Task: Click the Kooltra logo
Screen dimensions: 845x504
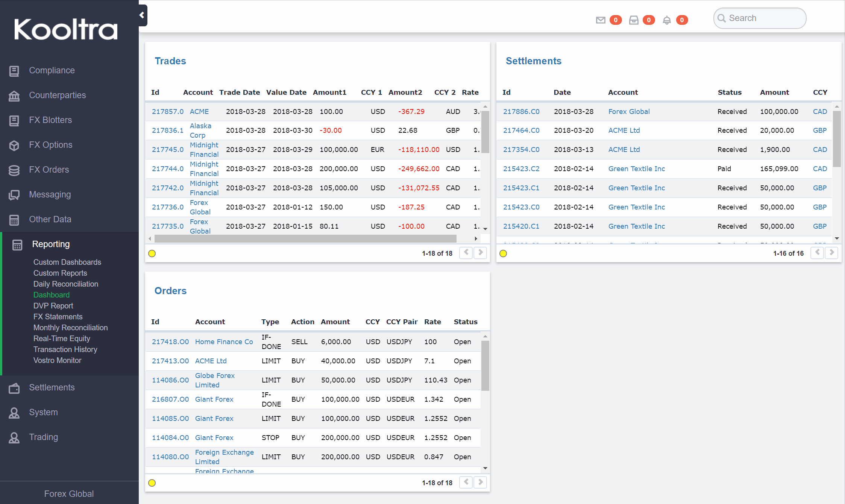Action: [66, 29]
